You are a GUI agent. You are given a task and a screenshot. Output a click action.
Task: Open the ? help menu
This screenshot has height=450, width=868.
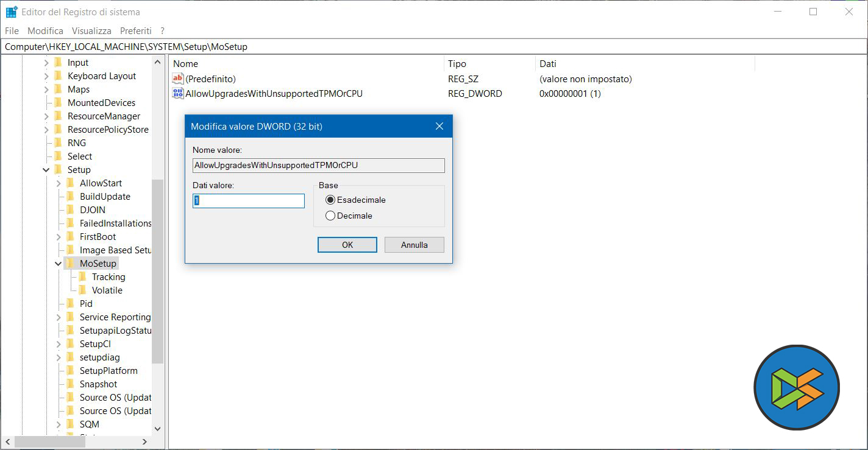162,30
